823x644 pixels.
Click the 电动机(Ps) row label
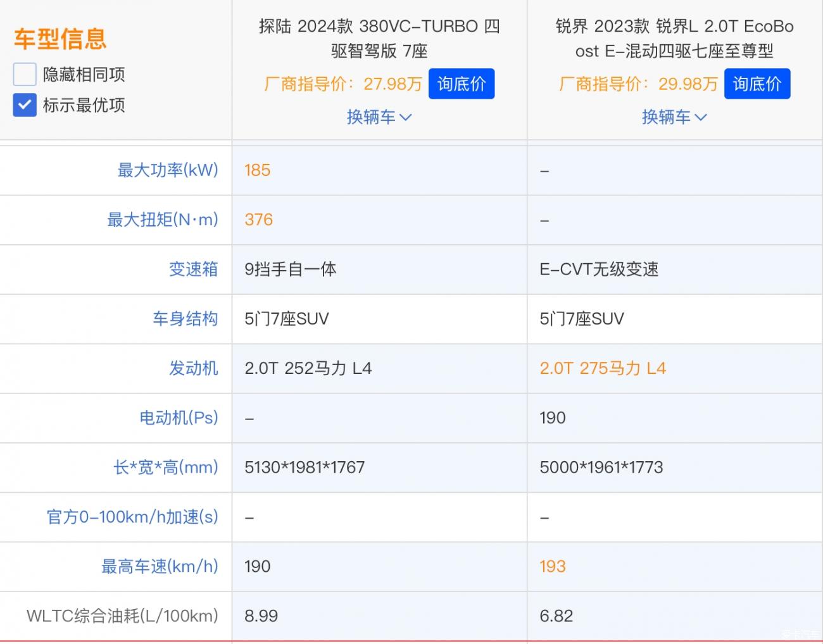pyautogui.click(x=179, y=418)
